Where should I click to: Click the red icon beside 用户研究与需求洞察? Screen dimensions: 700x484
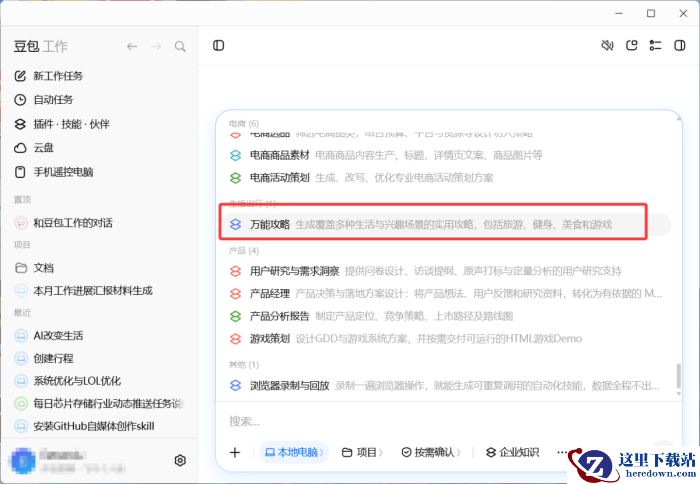click(235, 271)
